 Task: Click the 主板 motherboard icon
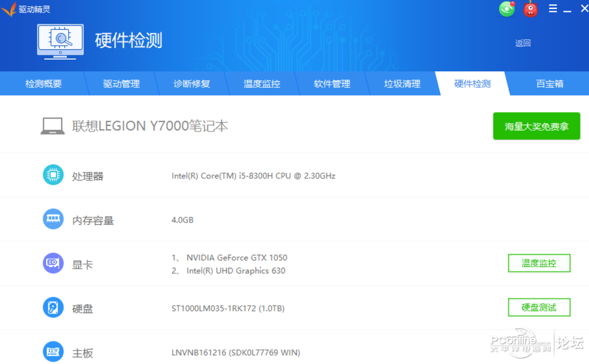point(53,351)
